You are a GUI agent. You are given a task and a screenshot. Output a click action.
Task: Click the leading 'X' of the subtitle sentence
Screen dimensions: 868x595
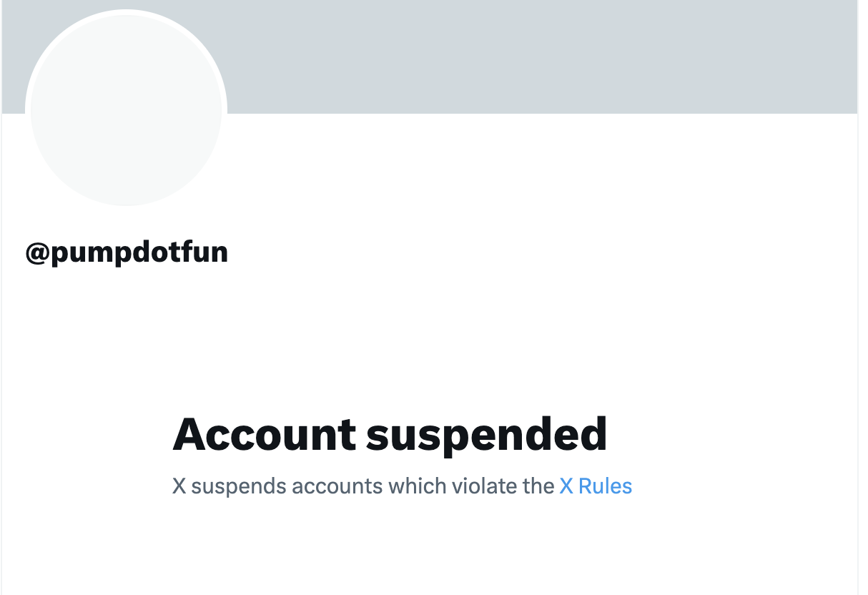tap(179, 486)
